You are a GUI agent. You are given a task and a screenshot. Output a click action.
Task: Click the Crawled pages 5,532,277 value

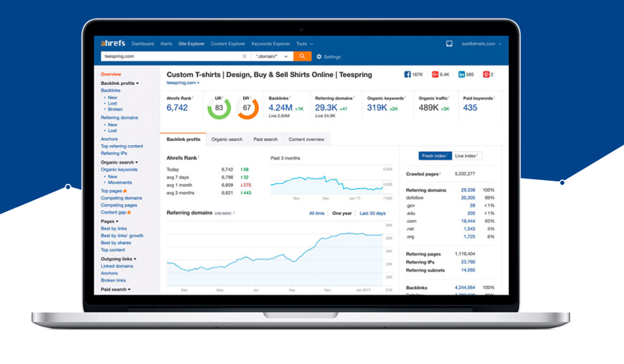(x=465, y=174)
